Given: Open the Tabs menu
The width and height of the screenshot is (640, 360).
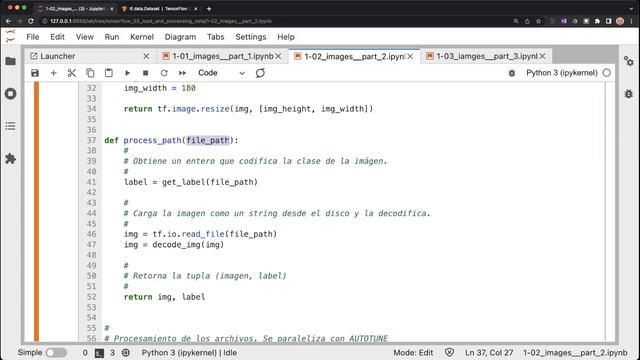Looking at the screenshot, I should (216, 37).
